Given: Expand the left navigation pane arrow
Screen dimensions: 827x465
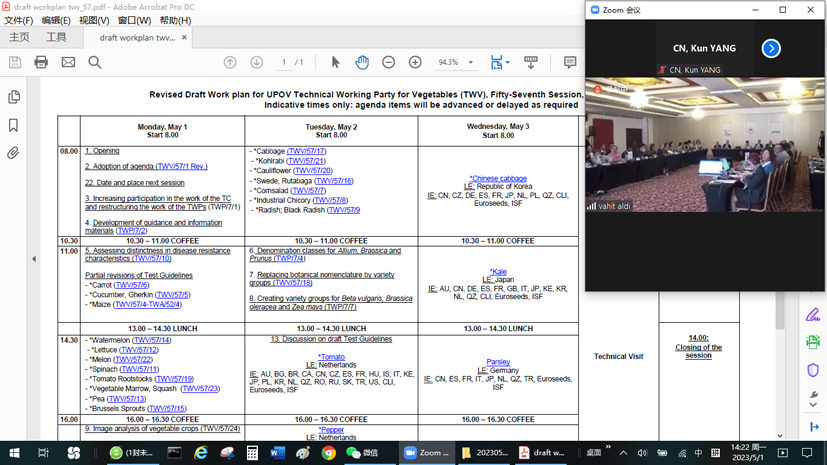Looking at the screenshot, I should click(x=34, y=259).
